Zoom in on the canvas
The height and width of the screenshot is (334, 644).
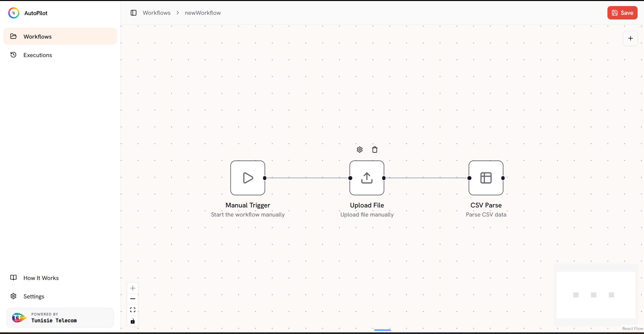point(133,288)
